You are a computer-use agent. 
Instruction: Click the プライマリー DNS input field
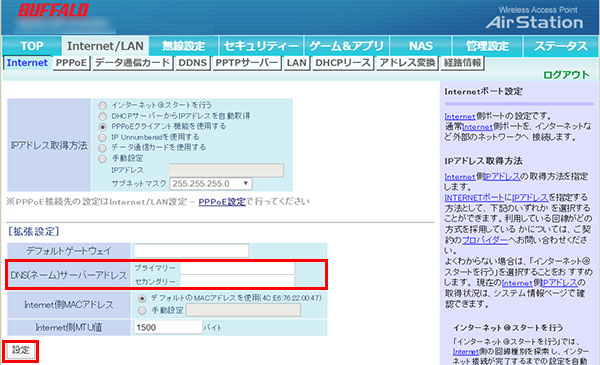237,268
